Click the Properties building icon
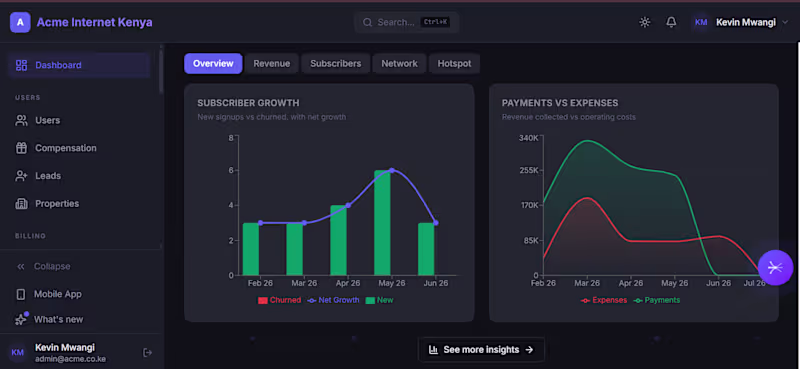The image size is (800, 369). pyautogui.click(x=21, y=204)
